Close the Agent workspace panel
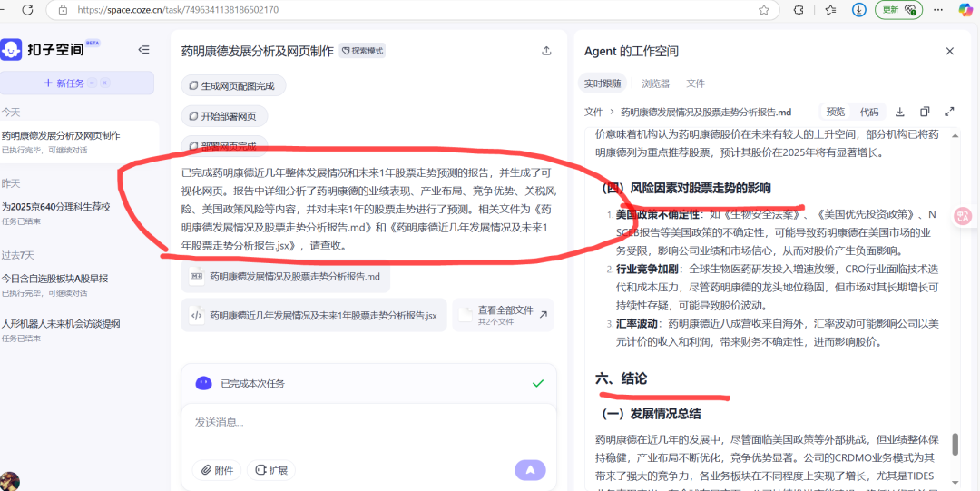This screenshot has width=980, height=491. pyautogui.click(x=949, y=52)
